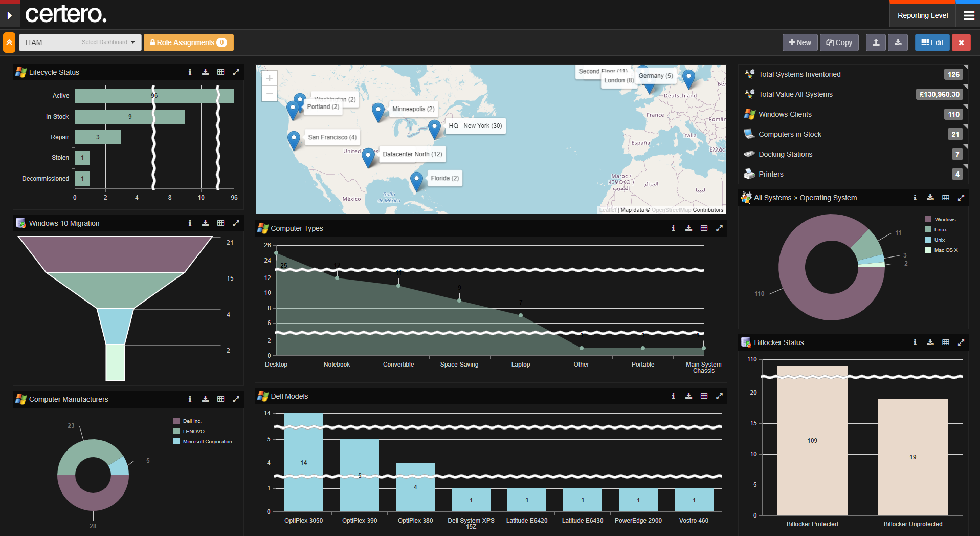Toggle LENOVO legend entry

pyautogui.click(x=189, y=432)
